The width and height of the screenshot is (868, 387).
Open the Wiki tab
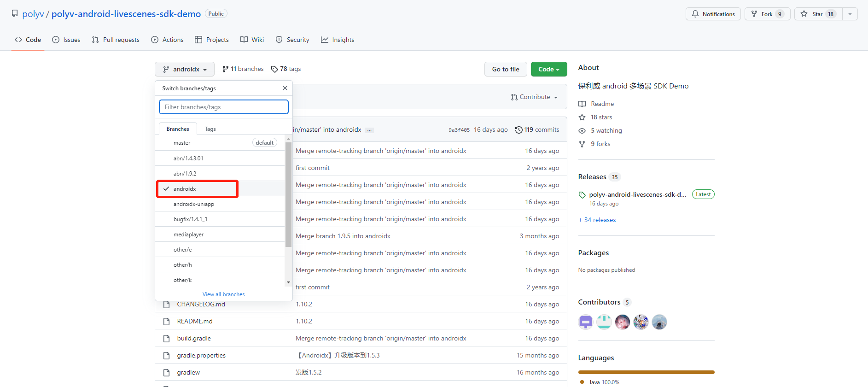[252, 40]
